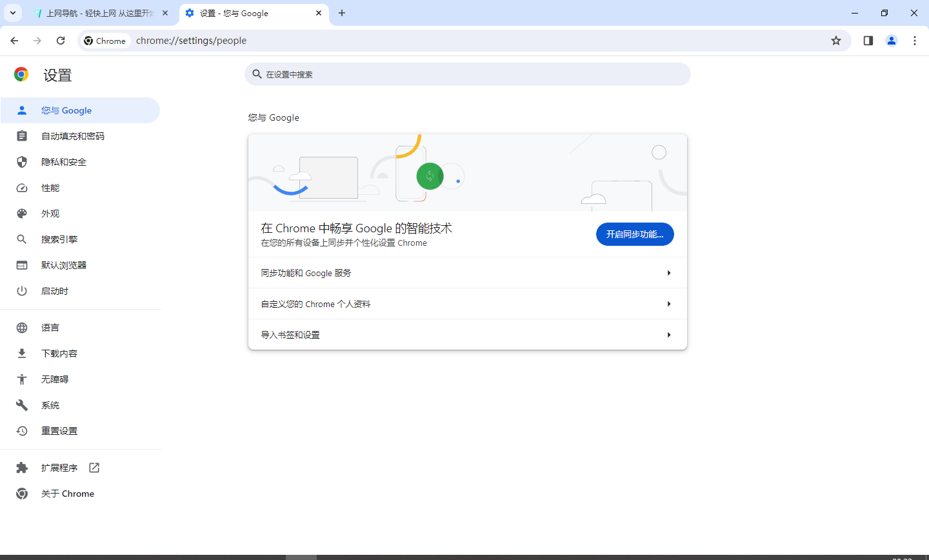Click the search magnifier icon in settings search
The image size is (929, 560).
pyautogui.click(x=257, y=74)
